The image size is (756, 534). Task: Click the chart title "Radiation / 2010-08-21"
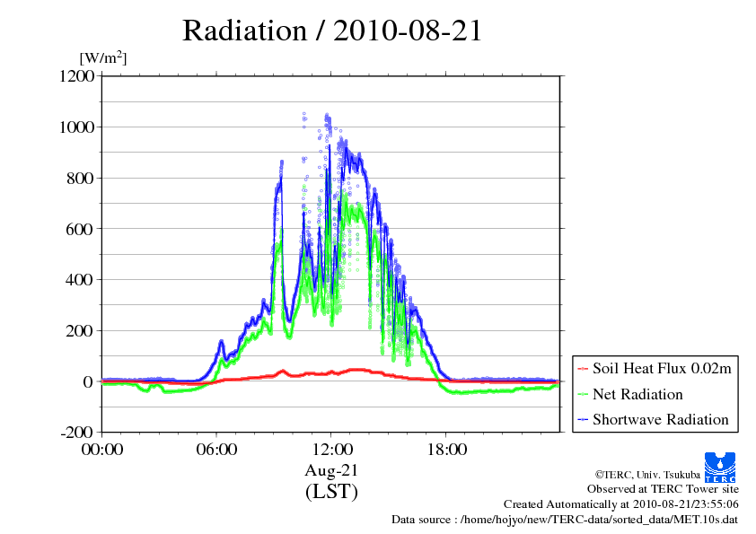332,31
